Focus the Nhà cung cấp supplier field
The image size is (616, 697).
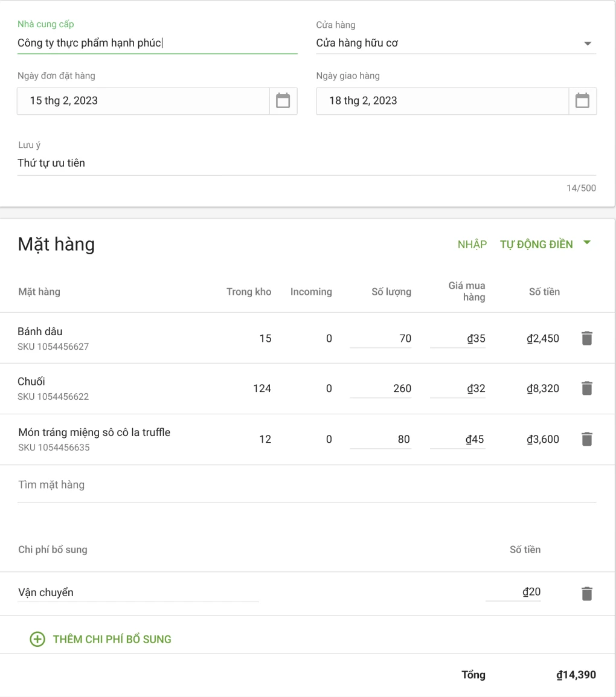[x=157, y=43]
